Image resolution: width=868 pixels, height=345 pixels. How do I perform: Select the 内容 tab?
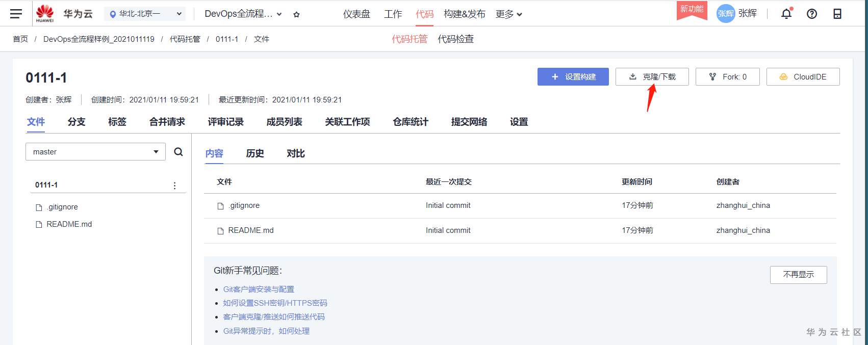pyautogui.click(x=214, y=153)
